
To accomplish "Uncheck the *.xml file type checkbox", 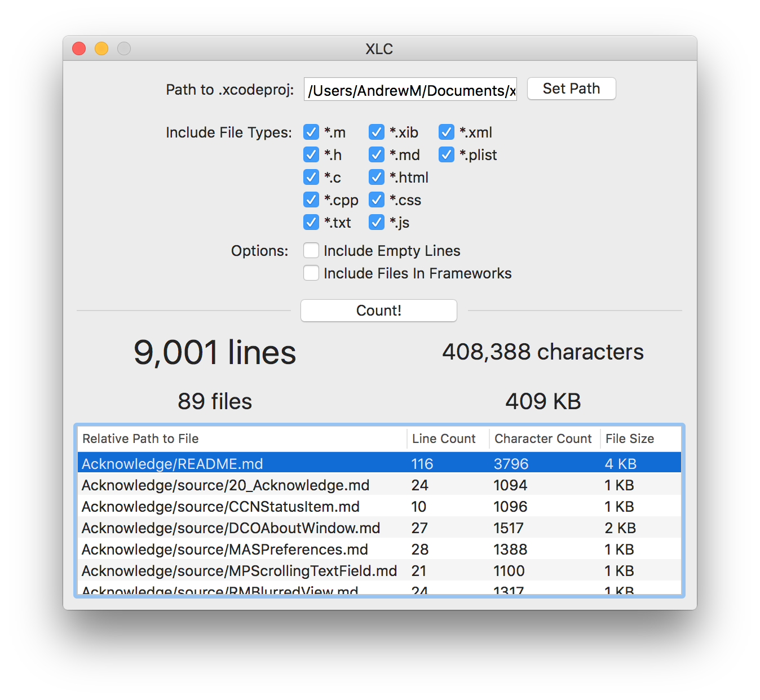I will click(x=447, y=132).
